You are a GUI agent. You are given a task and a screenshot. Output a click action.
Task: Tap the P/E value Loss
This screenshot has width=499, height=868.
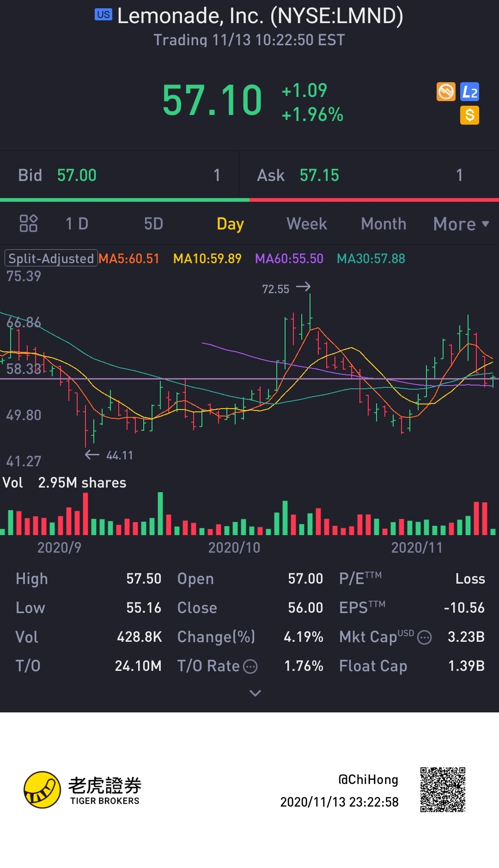point(470,579)
